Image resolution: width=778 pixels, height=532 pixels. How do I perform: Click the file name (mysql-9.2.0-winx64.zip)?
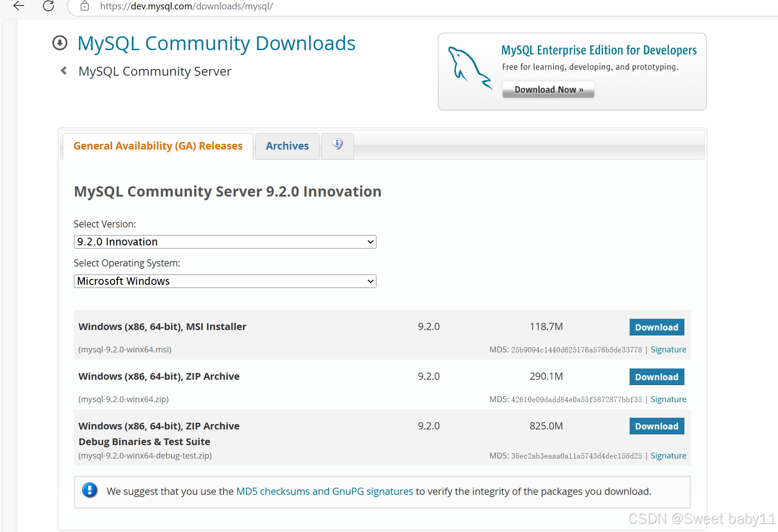(124, 399)
